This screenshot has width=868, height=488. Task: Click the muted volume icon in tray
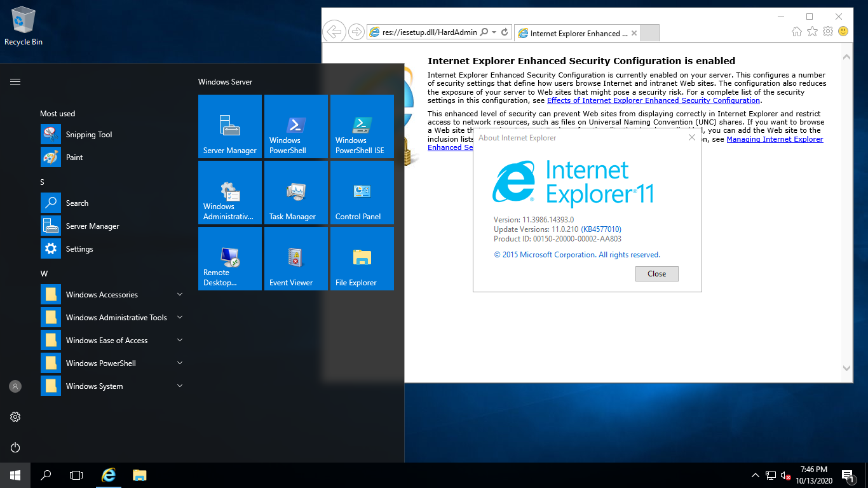pos(786,475)
